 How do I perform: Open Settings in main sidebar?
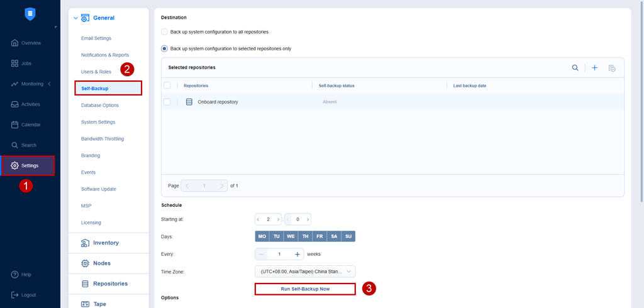click(x=28, y=165)
